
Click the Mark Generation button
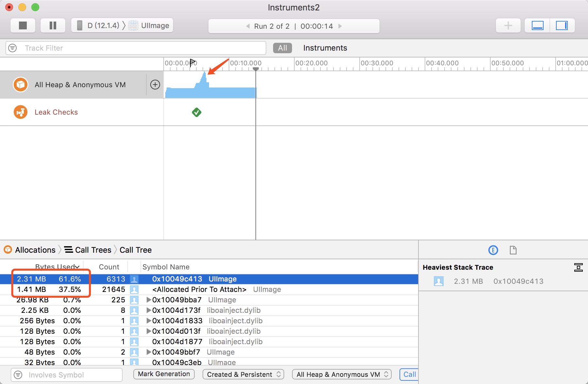(164, 374)
